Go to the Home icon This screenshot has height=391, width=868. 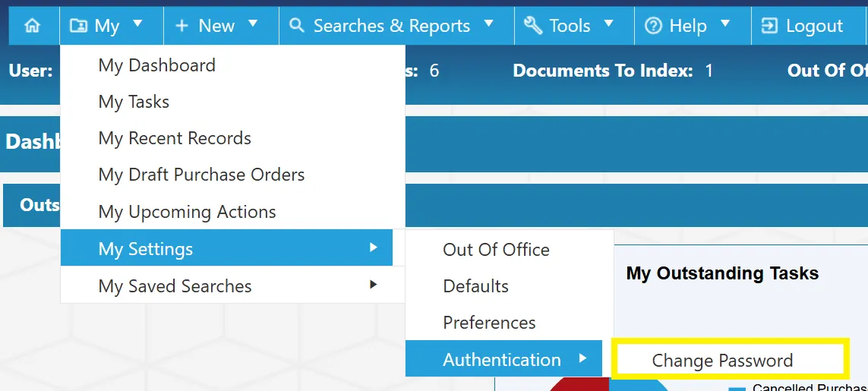[33, 26]
